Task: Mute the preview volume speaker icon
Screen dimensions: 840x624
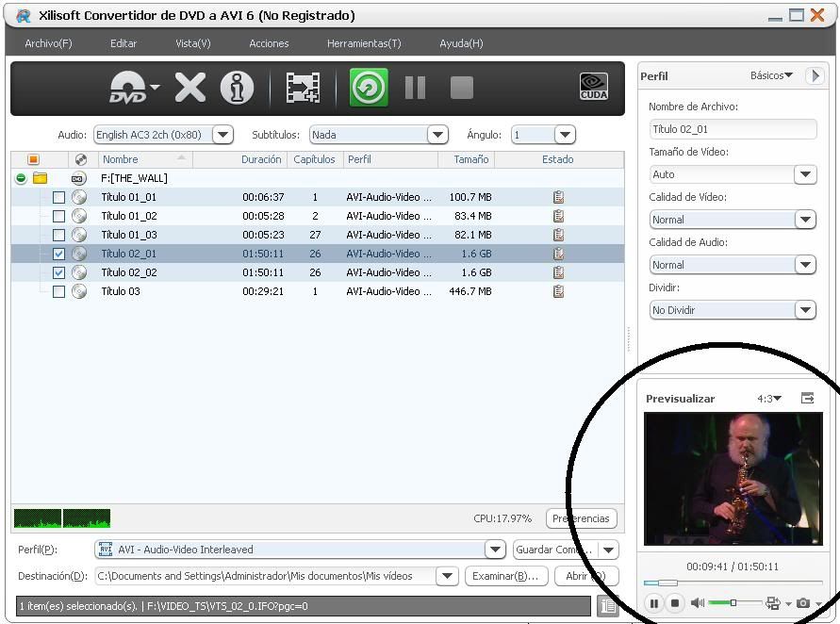Action: tap(697, 603)
